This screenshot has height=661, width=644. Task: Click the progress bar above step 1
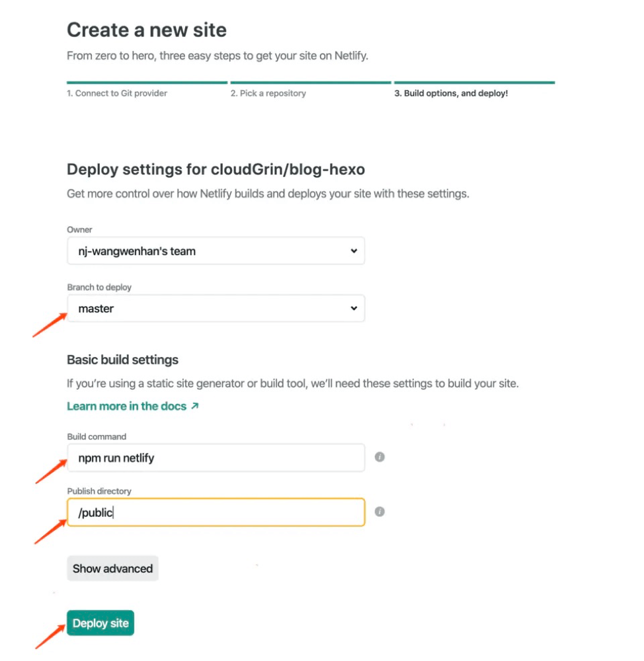coord(147,83)
